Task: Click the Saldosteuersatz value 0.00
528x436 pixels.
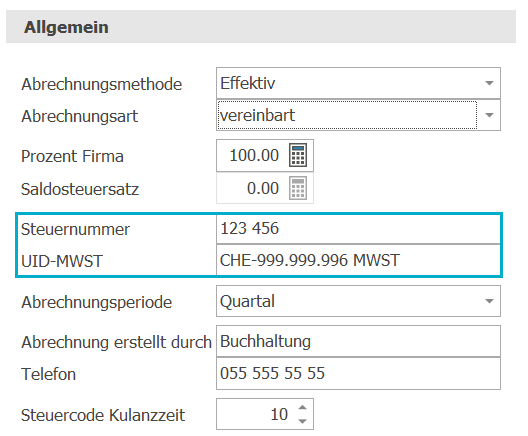Action: click(x=263, y=188)
